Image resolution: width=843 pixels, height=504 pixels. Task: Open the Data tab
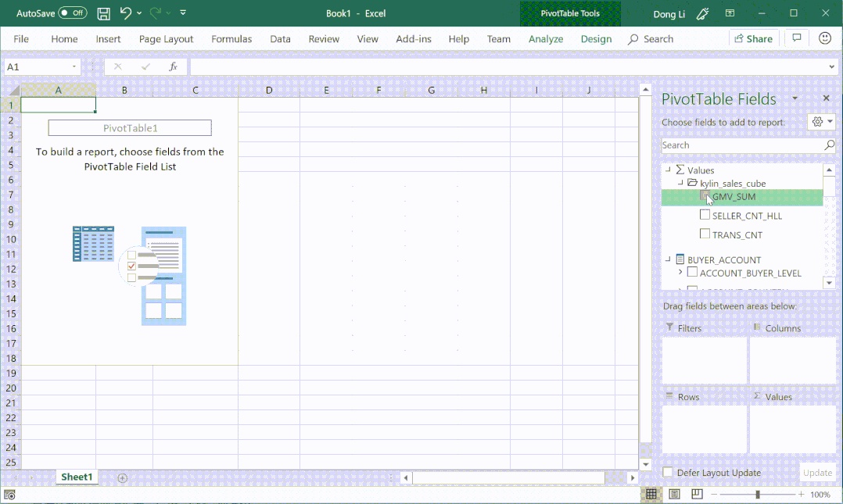280,39
